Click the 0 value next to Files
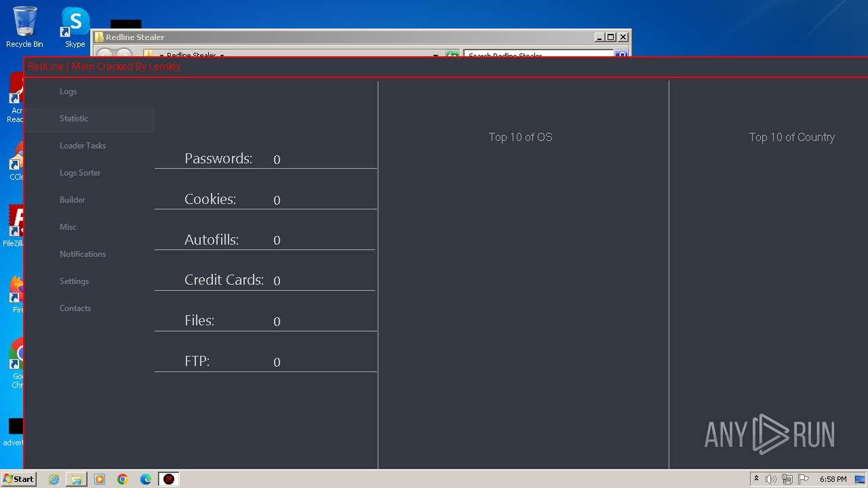Viewport: 868px width, 488px height. (277, 321)
